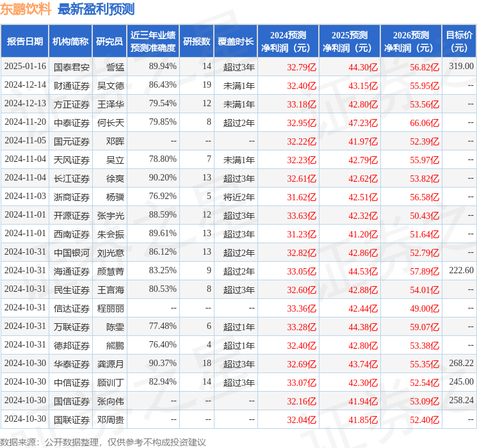Click accuracy value 77.48%
Image resolution: width=477 pixels, height=448 pixels.
tap(163, 326)
